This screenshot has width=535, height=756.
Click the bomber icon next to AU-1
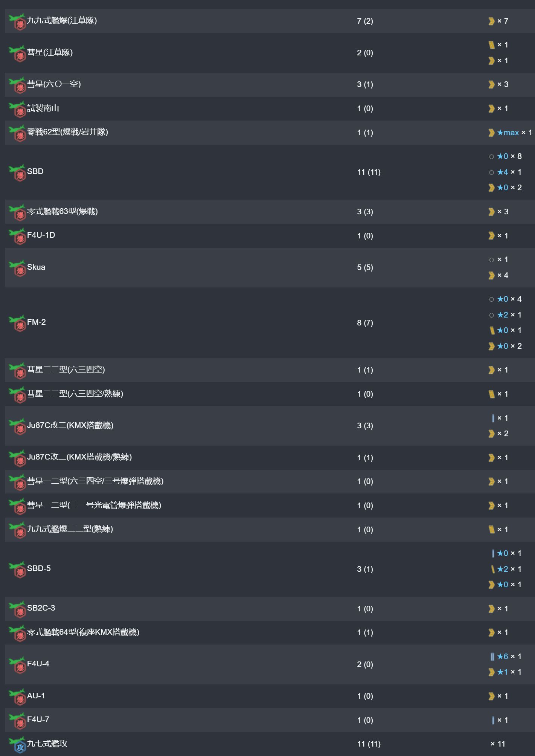click(17, 697)
